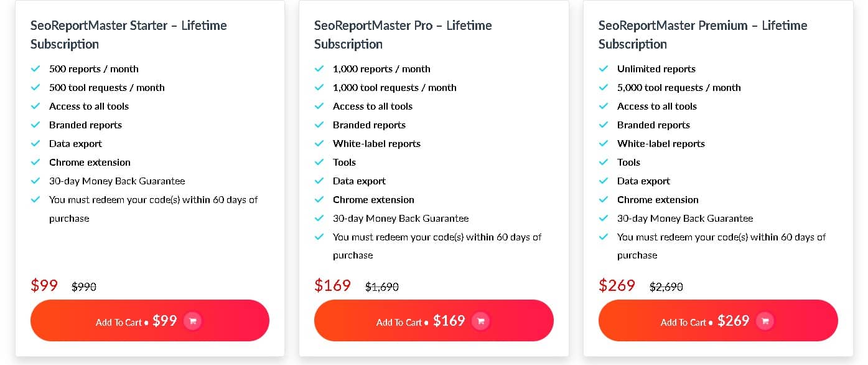Viewport: 868px width, 365px height.
Task: Click the 'SeoReportMaster Pro – Lifetime Subscription' heading
Action: point(402,34)
